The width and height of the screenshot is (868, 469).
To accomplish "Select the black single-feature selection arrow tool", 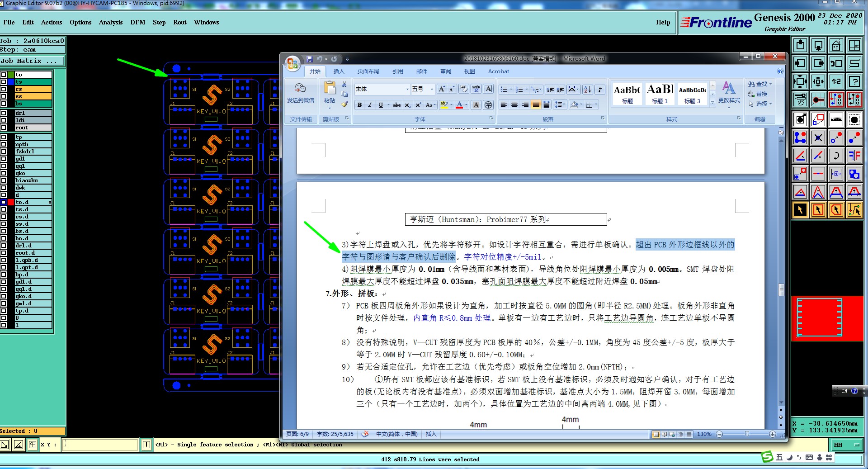I will pos(800,210).
